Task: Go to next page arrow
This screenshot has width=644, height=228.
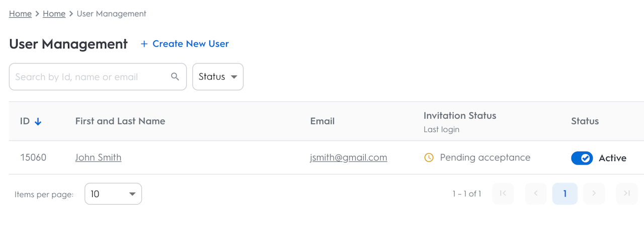Action: tap(594, 193)
